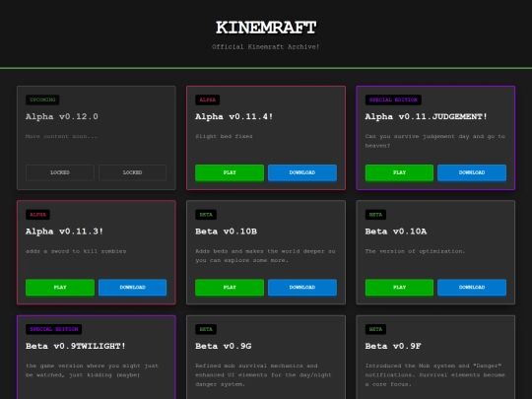Click BETA badge on Beta v0.10A card
Image resolution: width=532 pixels, height=399 pixels.
point(375,215)
